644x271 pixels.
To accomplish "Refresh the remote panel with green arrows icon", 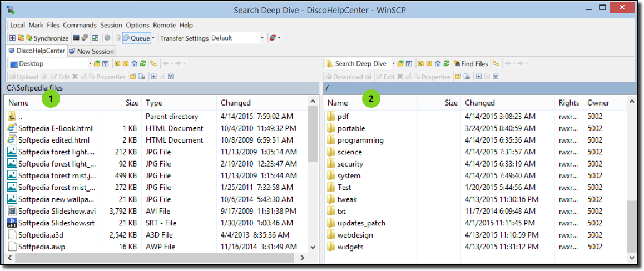I will coord(447,63).
